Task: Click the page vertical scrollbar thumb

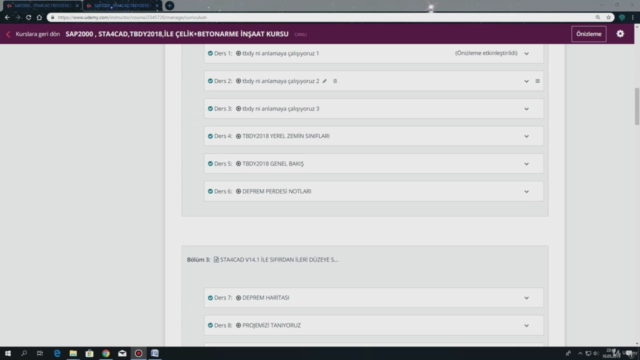Action: point(637,107)
